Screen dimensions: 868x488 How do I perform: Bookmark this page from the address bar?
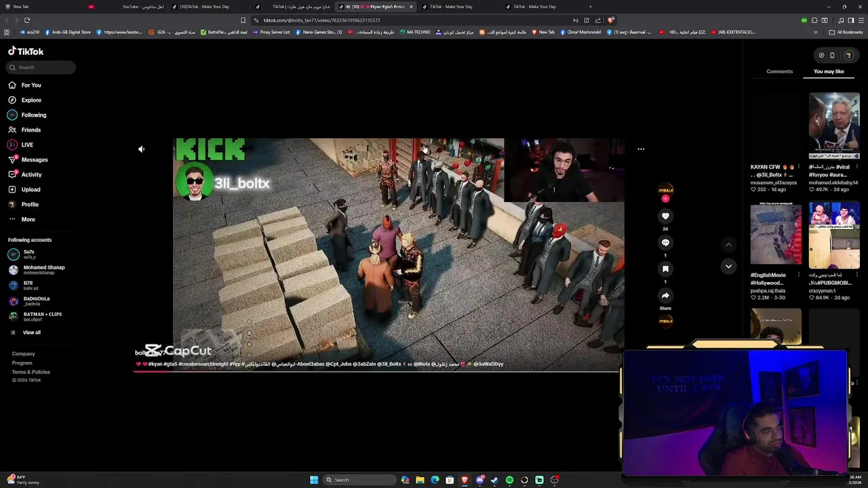click(x=243, y=20)
